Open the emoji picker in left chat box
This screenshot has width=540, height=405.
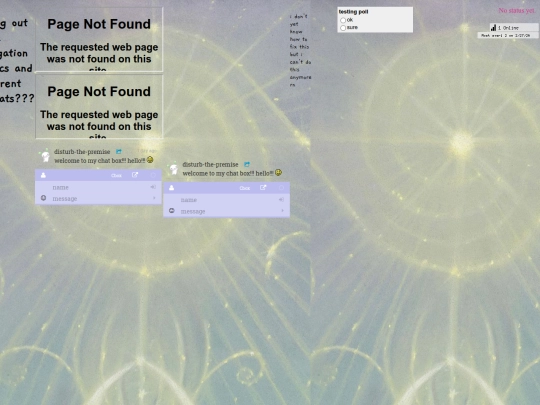coord(43,198)
